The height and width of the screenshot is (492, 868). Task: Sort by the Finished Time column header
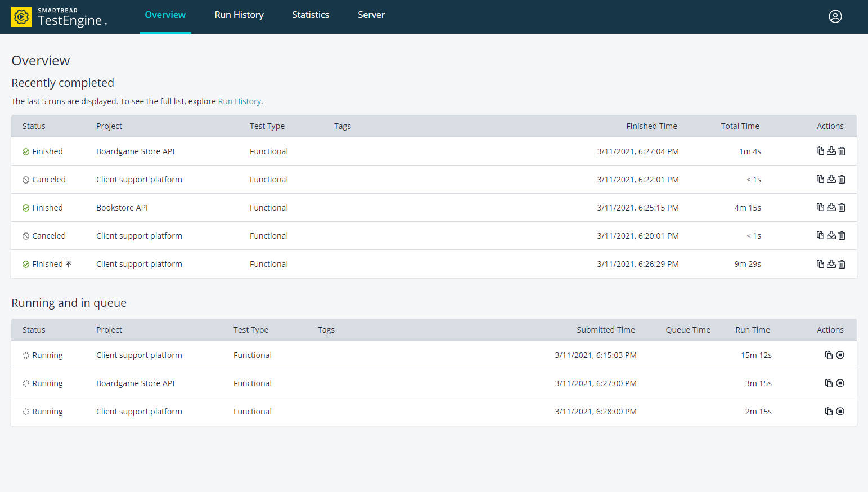click(x=651, y=126)
